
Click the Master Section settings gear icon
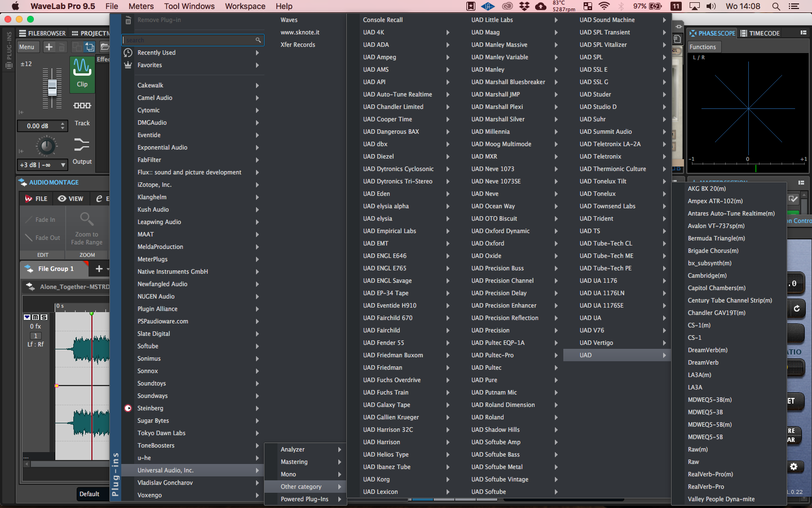point(794,467)
